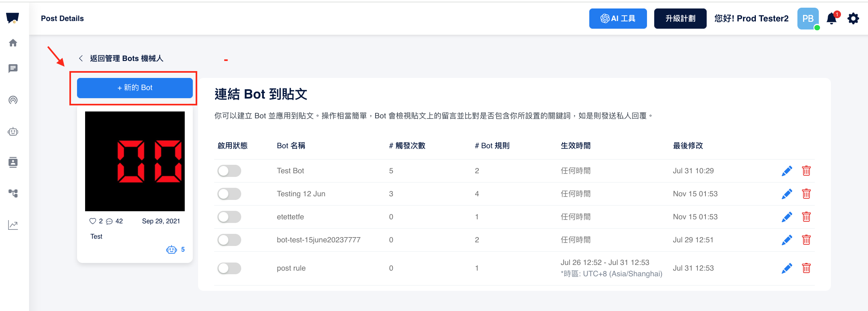868x311 pixels.
Task: Click the AI 工具 button
Action: pos(618,19)
